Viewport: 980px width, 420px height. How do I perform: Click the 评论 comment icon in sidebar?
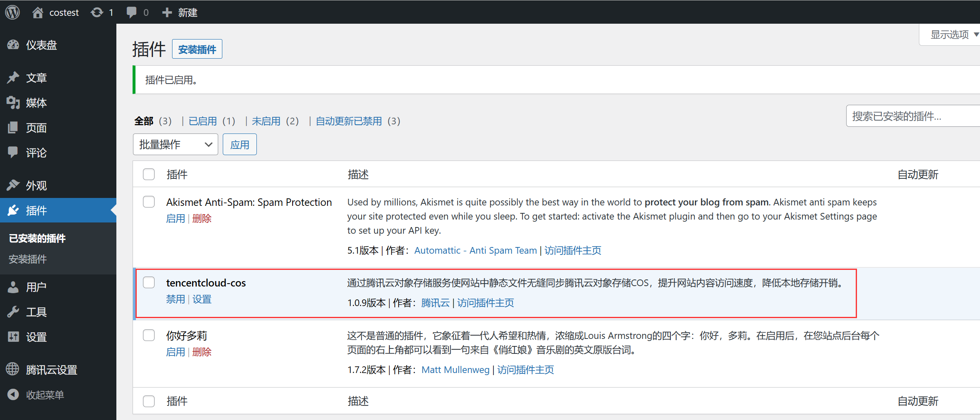[x=13, y=152]
